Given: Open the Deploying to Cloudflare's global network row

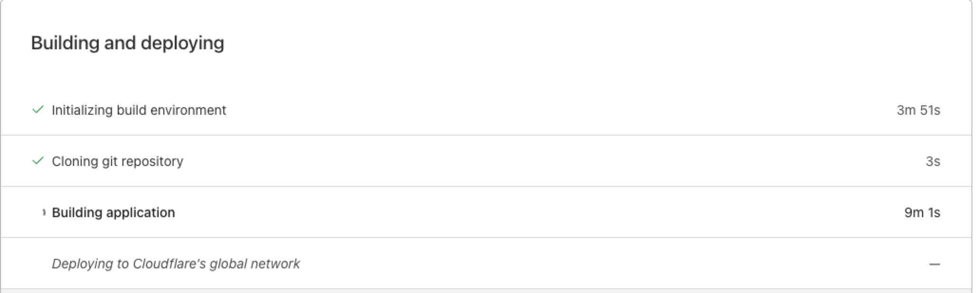Looking at the screenshot, I should click(x=177, y=264).
